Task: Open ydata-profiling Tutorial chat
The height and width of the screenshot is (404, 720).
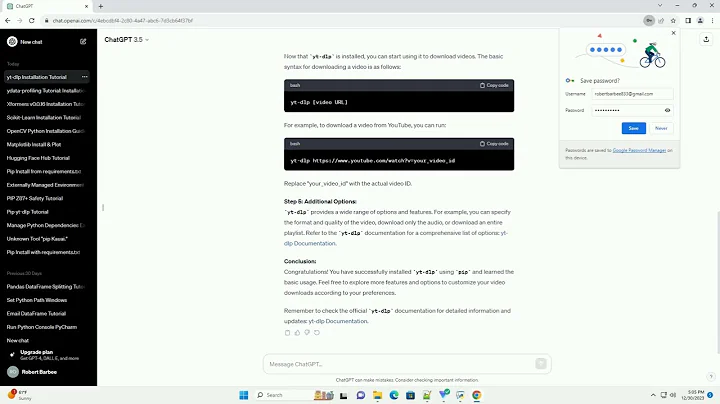Action: 47,90
